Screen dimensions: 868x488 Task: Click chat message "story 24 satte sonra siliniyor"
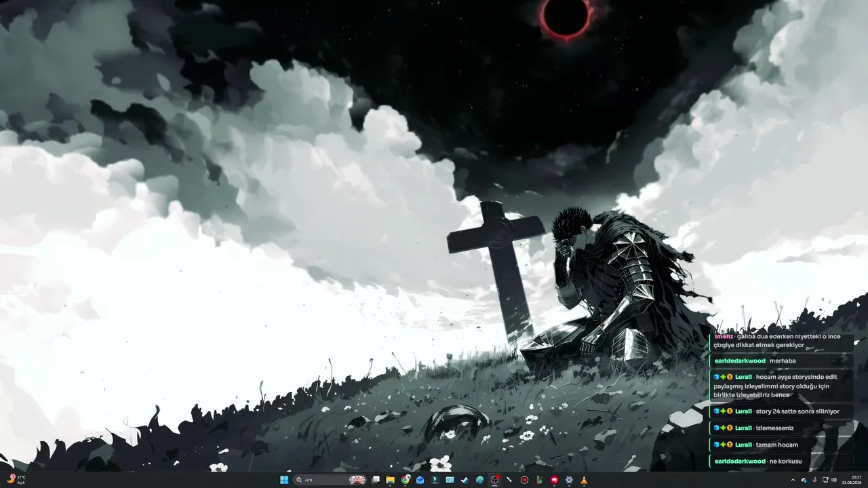click(x=797, y=411)
